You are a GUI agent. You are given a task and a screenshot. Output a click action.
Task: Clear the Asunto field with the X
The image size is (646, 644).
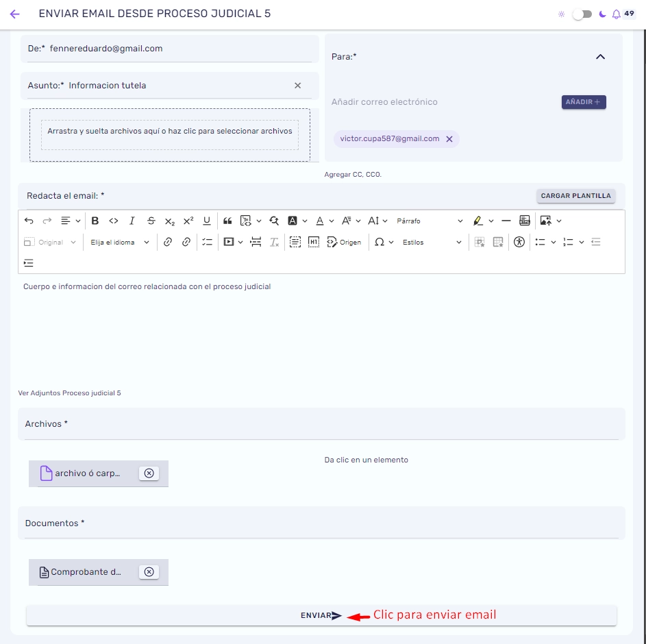tap(297, 85)
